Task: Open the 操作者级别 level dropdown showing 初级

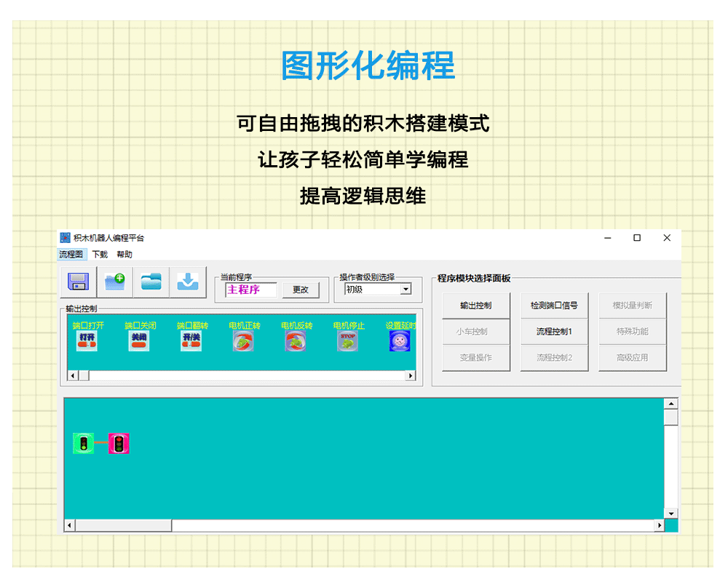Action: click(405, 290)
